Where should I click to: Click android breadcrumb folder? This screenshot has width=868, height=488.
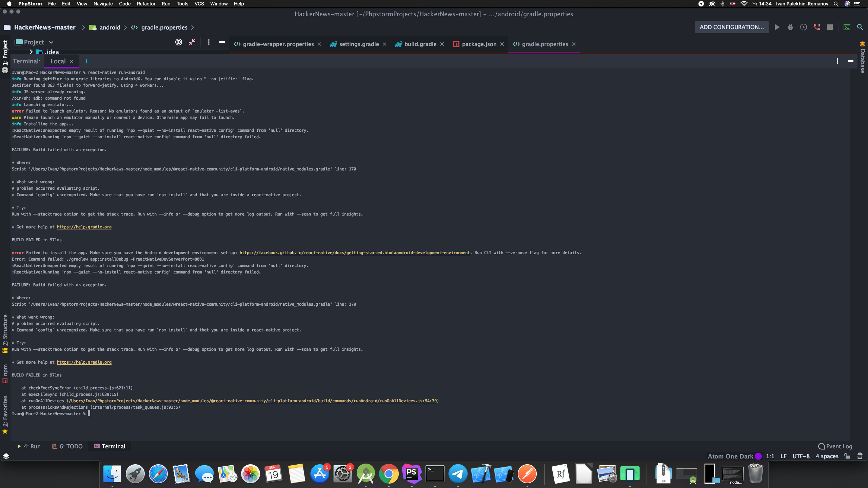tap(110, 27)
